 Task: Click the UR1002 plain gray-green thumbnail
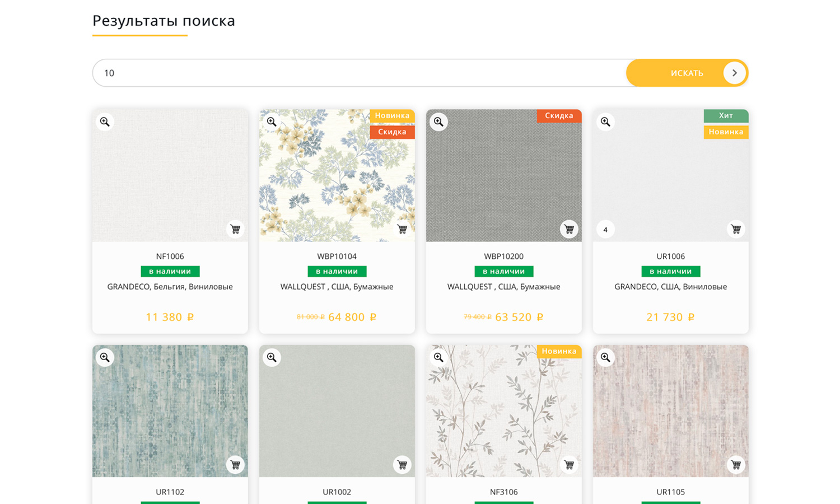[x=337, y=412]
